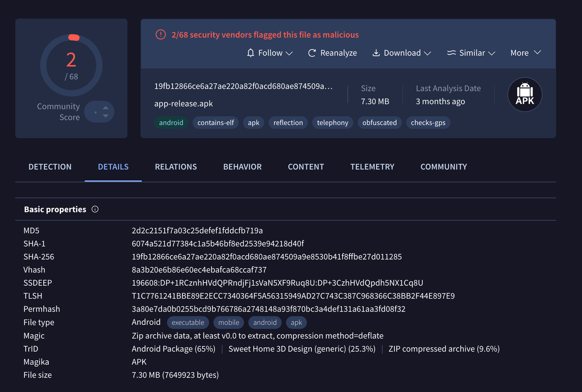Click the 7.30 MB size in header
This screenshot has width=582, height=392.
pos(375,101)
